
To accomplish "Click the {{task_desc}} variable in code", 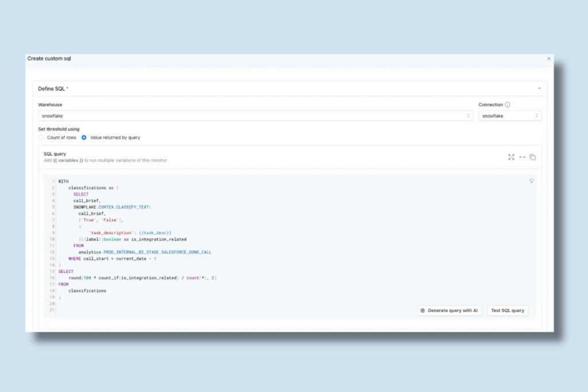I will pyautogui.click(x=155, y=232).
